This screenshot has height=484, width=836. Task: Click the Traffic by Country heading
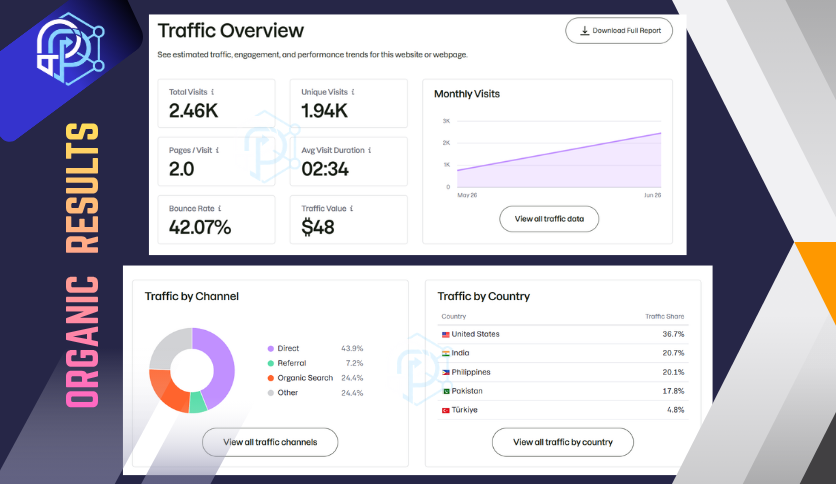pyautogui.click(x=484, y=296)
